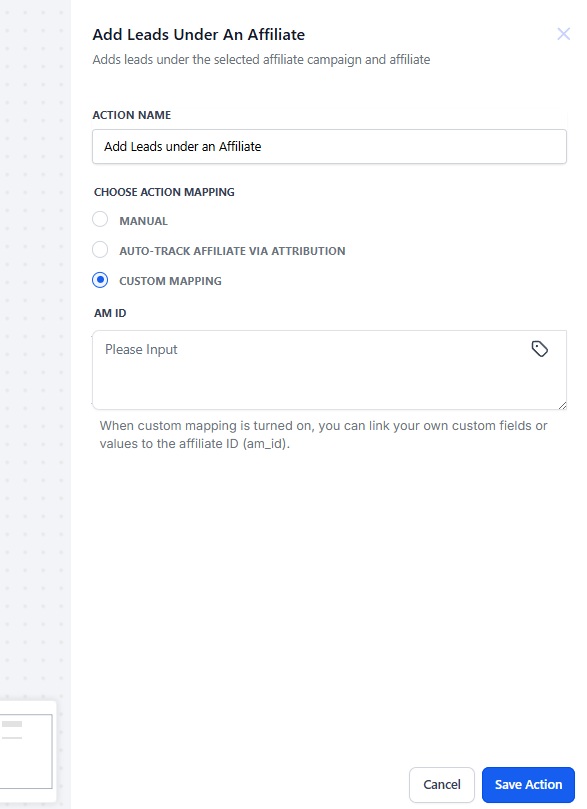This screenshot has width=587, height=809.
Task: Click the AM ID textarea resize handle
Action: point(562,406)
